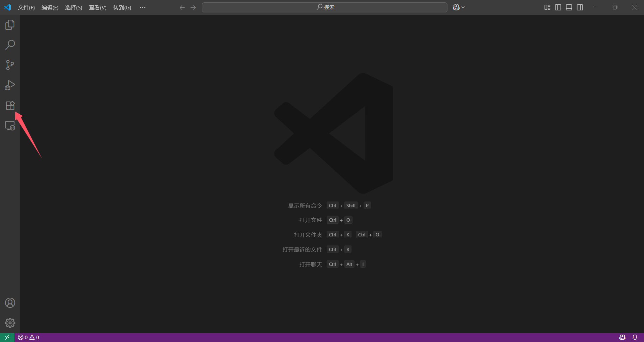Open Settings via the gear button
Screen dimensions: 644x342
10,323
